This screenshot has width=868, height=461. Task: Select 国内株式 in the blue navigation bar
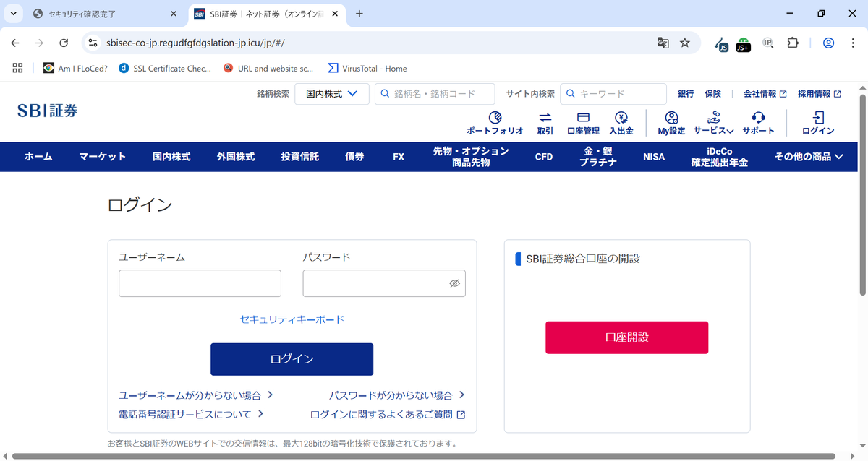pyautogui.click(x=171, y=156)
